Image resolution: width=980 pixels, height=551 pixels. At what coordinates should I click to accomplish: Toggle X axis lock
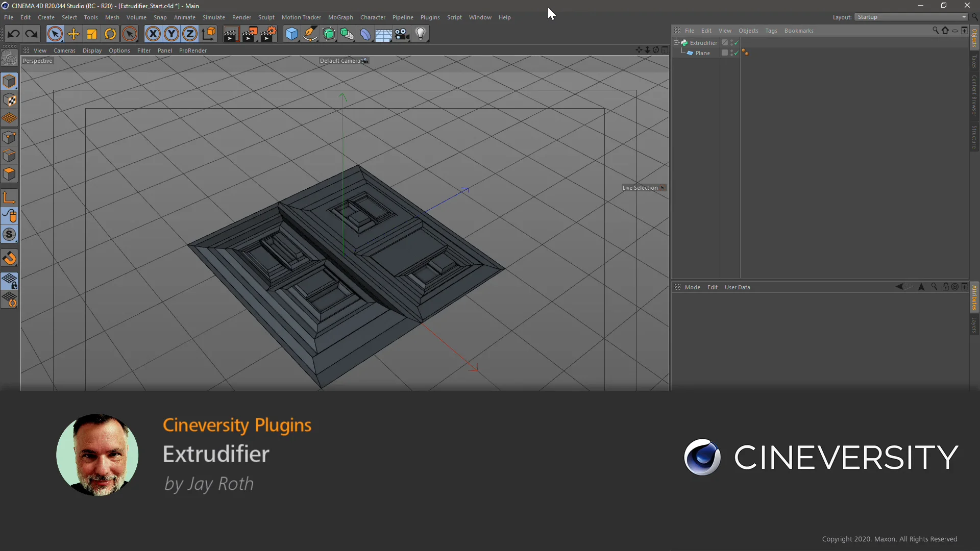[153, 34]
